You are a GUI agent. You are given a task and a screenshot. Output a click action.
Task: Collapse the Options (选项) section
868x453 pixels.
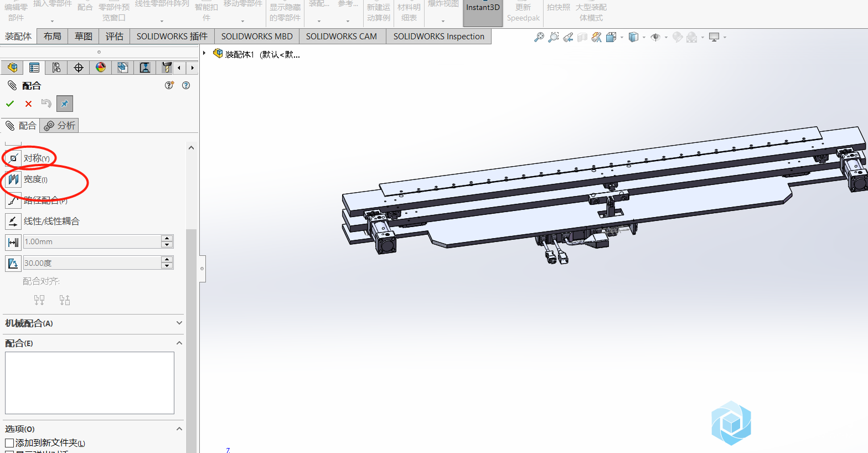179,429
